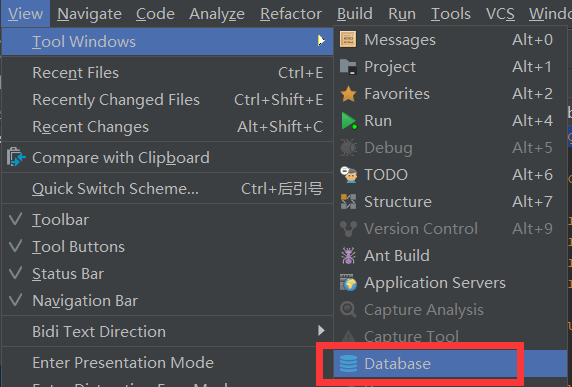Click the Application Servers globe icon
Viewport: 572px width, 387px height.
point(348,283)
